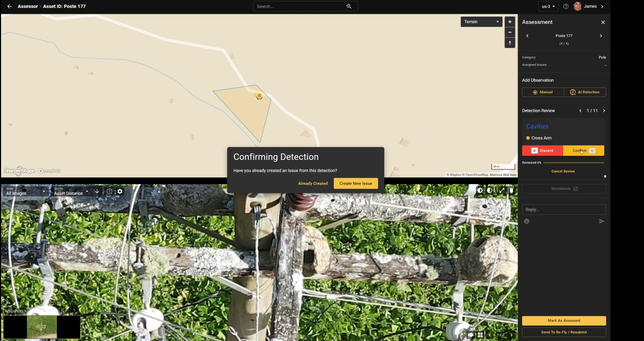Open Sort By Asset Distance dropdown
644x341 pixels.
coord(71,191)
